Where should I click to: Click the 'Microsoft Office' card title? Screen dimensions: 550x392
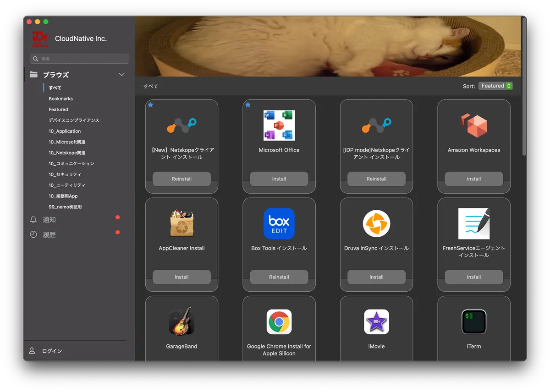(x=279, y=150)
